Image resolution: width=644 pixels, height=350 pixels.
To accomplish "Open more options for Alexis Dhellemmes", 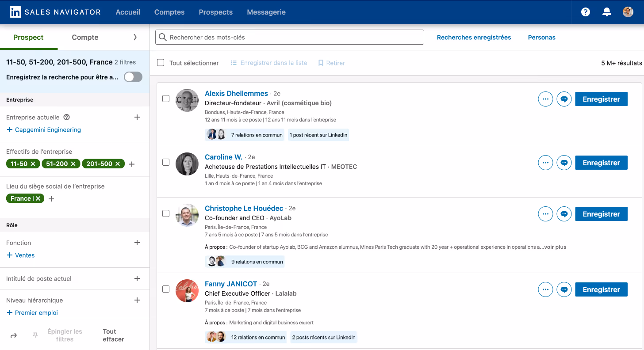I will click(545, 99).
